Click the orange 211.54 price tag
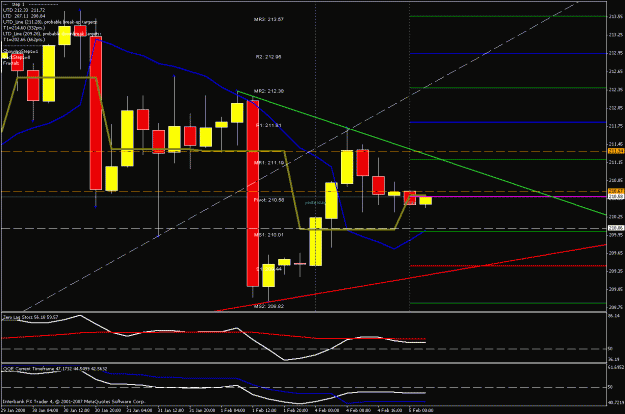The width and height of the screenshot is (625, 414). click(x=616, y=151)
